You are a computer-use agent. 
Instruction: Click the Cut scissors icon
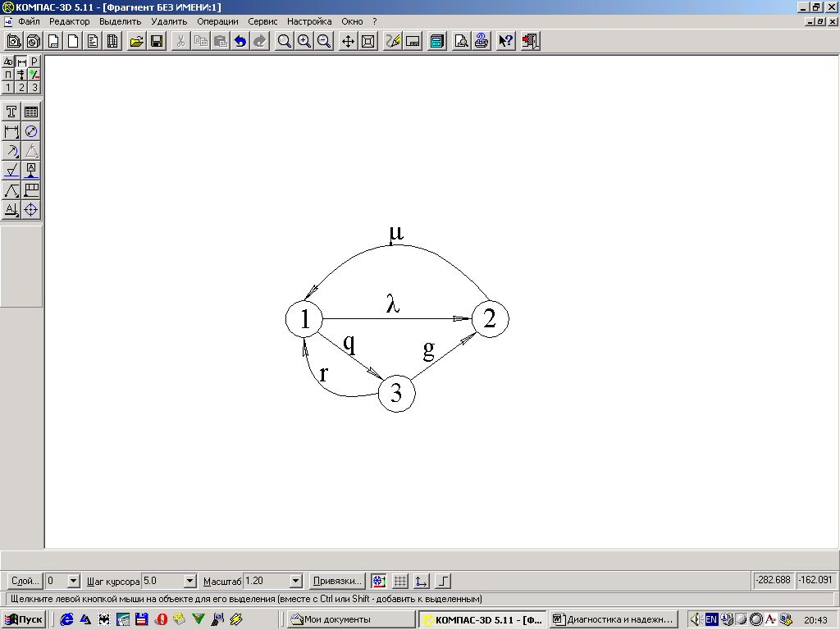(x=181, y=41)
